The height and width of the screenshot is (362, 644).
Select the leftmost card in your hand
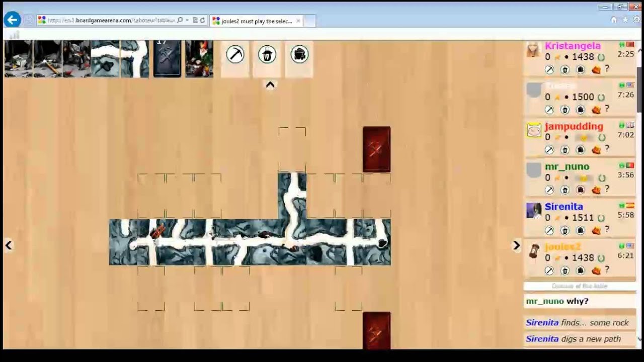[18, 59]
